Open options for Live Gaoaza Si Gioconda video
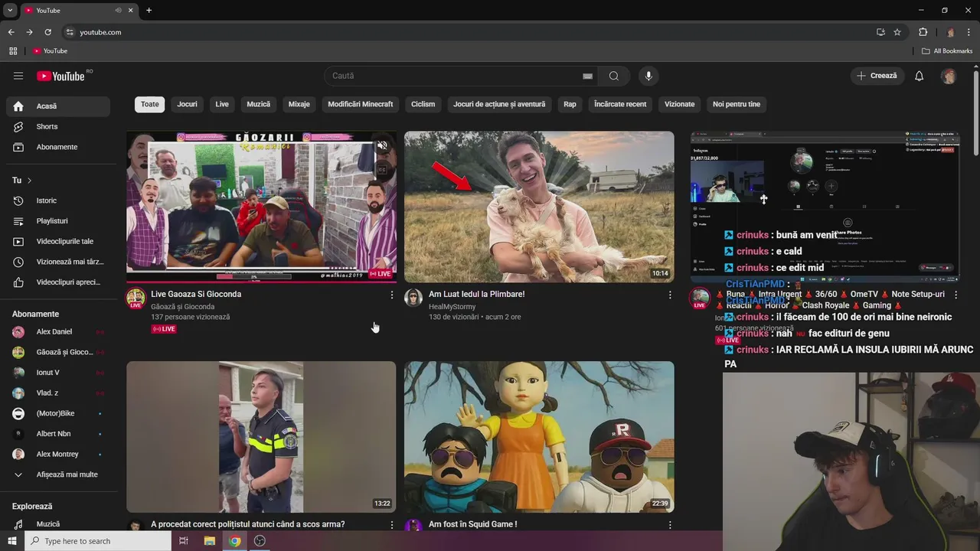The width and height of the screenshot is (980, 551). [x=392, y=295]
